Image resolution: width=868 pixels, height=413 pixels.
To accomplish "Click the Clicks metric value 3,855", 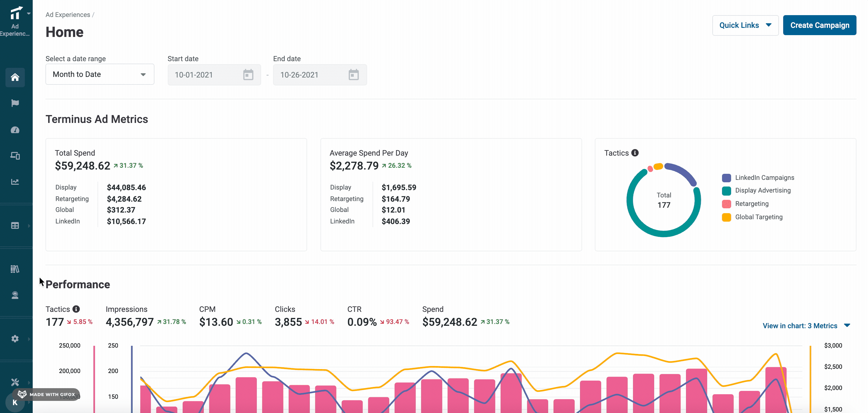I will tap(288, 322).
